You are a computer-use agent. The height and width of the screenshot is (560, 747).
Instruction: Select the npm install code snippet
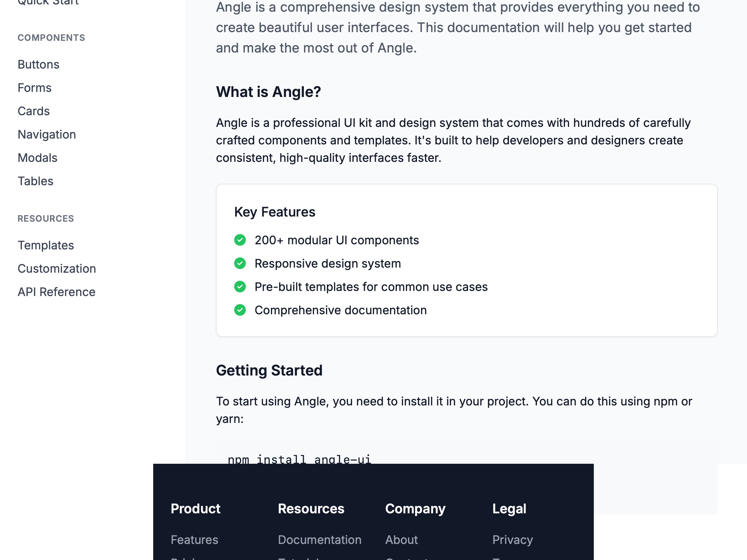point(299,459)
